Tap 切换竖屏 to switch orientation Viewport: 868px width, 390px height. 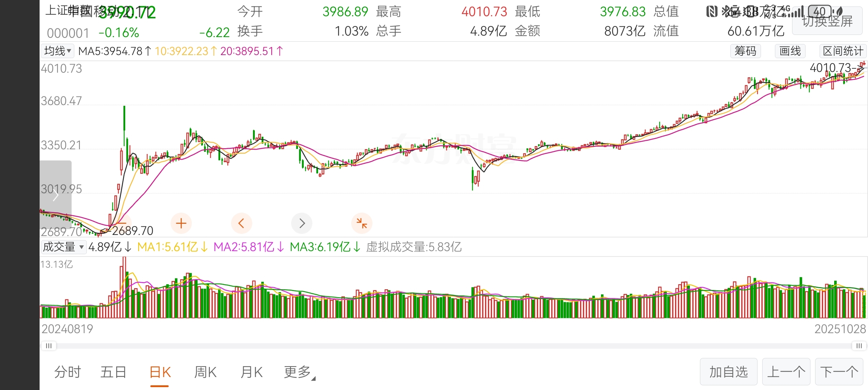(x=827, y=22)
